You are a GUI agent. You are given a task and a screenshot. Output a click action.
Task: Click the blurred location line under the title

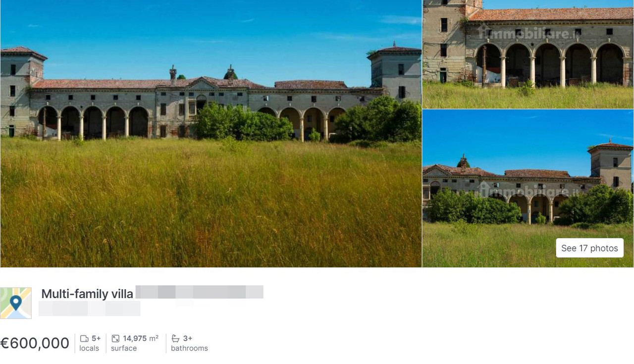(90, 309)
